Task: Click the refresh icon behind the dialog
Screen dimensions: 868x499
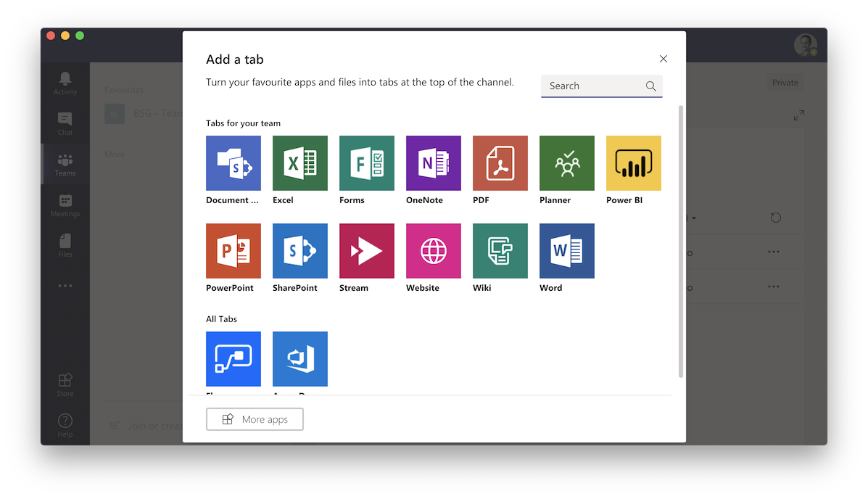Action: [776, 218]
